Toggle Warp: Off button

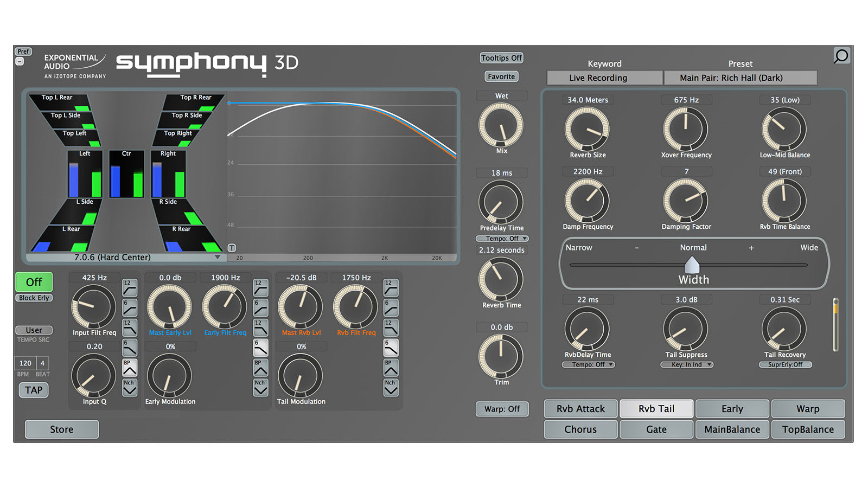(502, 409)
